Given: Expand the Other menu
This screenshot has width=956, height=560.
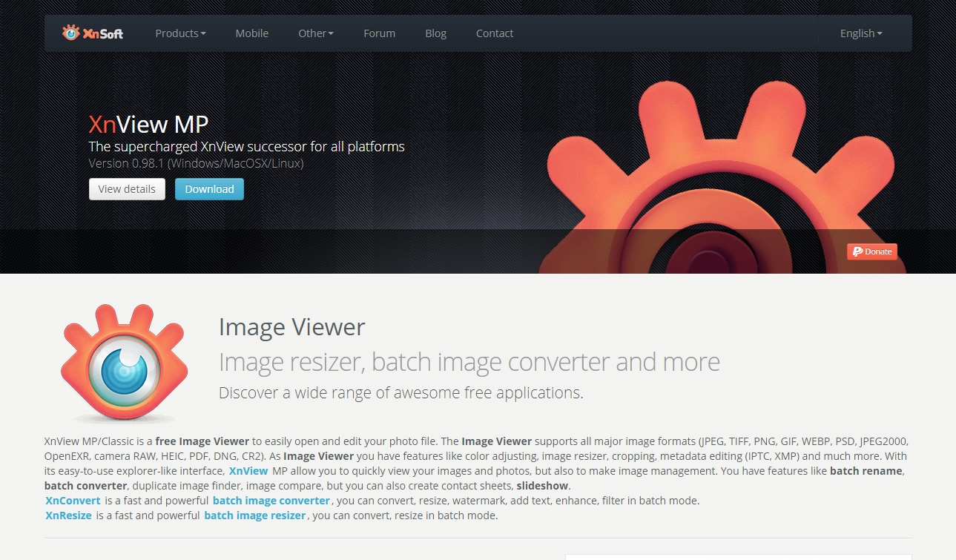Looking at the screenshot, I should coord(315,33).
